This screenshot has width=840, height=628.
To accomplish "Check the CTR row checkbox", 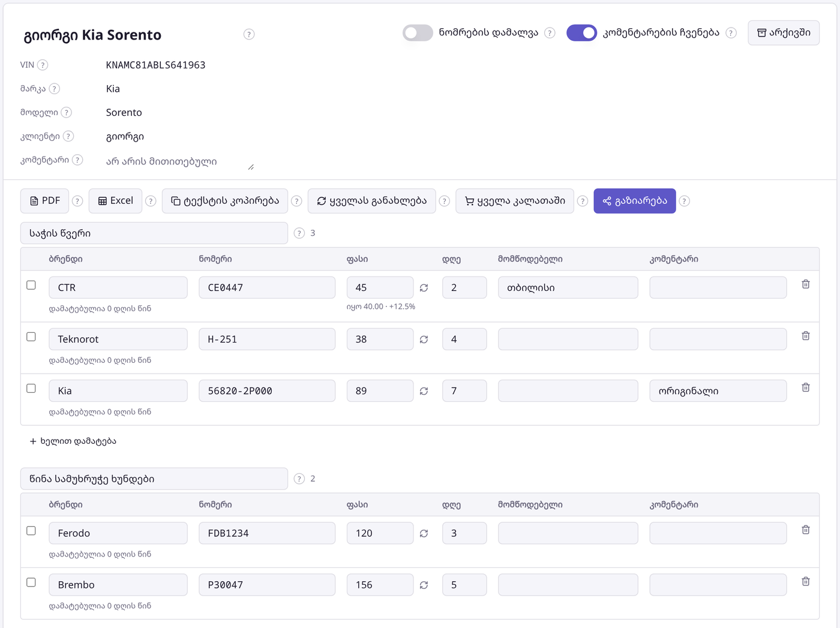I will coord(31,285).
